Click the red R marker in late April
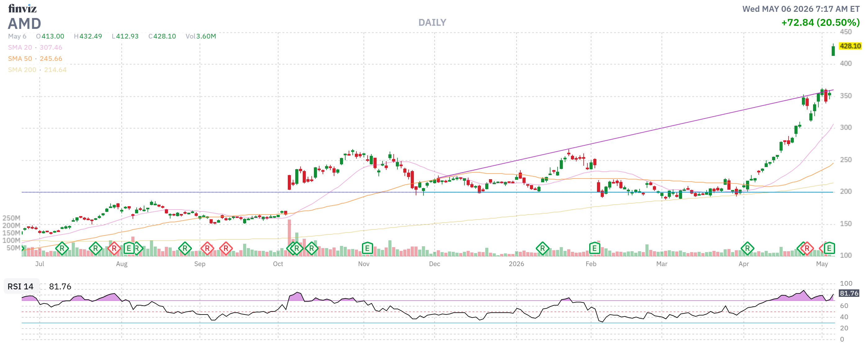 (x=807, y=249)
